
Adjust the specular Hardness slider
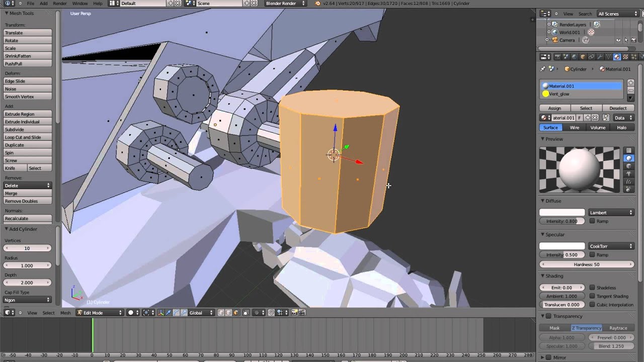[587, 264]
